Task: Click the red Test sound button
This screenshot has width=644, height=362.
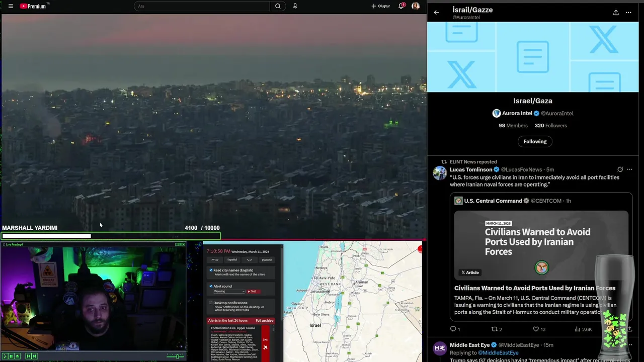Action: click(x=254, y=291)
